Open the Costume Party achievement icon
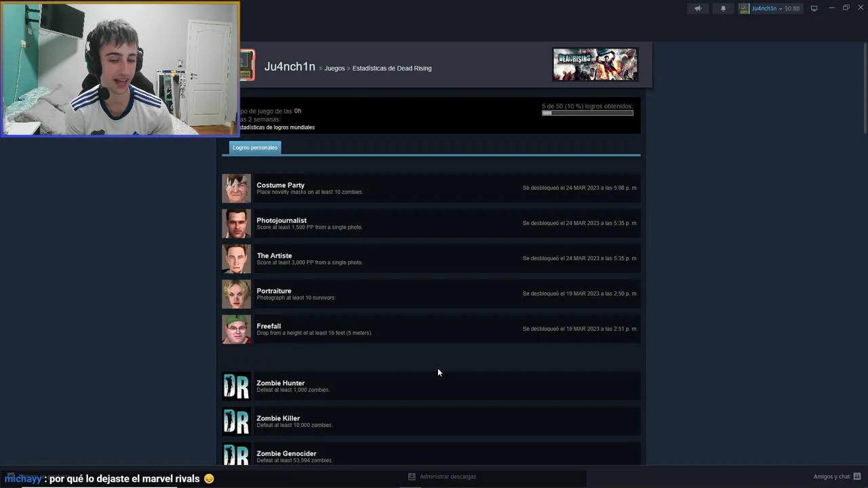Viewport: 868px width, 488px height. 236,188
